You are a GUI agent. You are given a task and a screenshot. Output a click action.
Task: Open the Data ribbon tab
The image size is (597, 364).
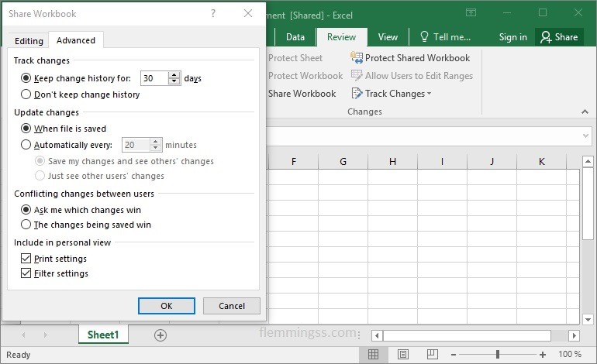[x=295, y=37]
